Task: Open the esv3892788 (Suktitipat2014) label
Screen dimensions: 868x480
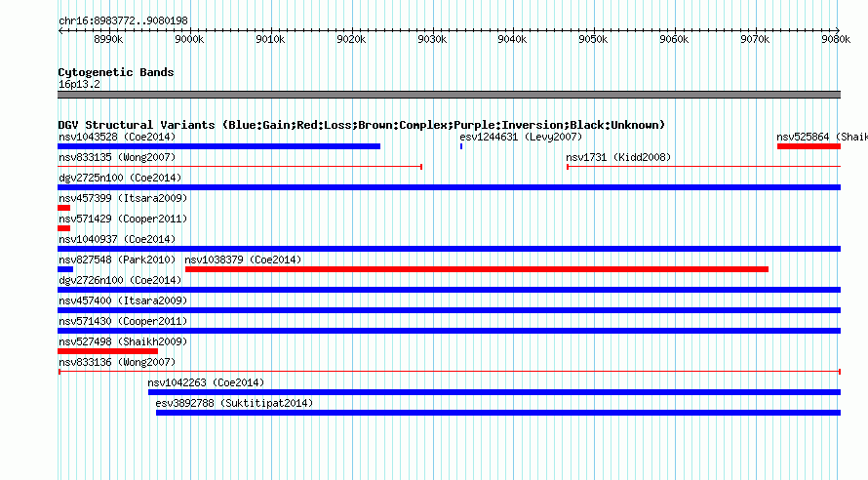Action: point(234,403)
